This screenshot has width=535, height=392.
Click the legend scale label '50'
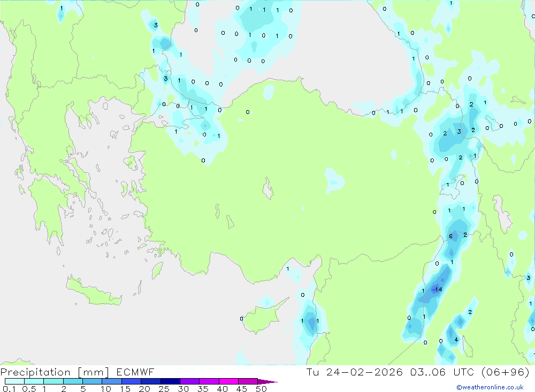pyautogui.click(x=261, y=389)
